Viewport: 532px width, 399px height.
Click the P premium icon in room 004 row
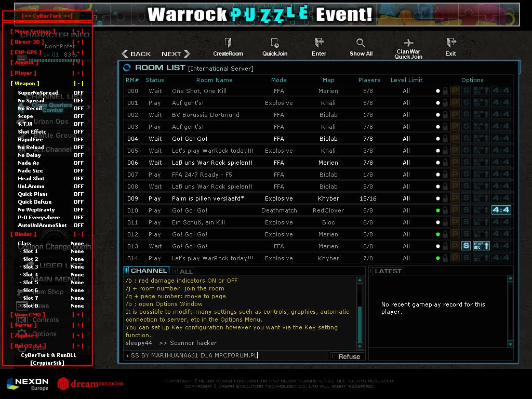coord(455,138)
